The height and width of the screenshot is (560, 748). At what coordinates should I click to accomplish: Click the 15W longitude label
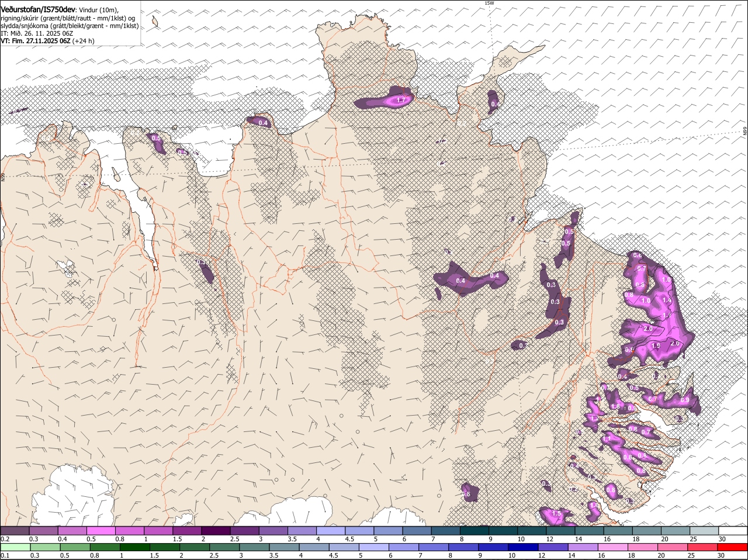(x=489, y=3)
